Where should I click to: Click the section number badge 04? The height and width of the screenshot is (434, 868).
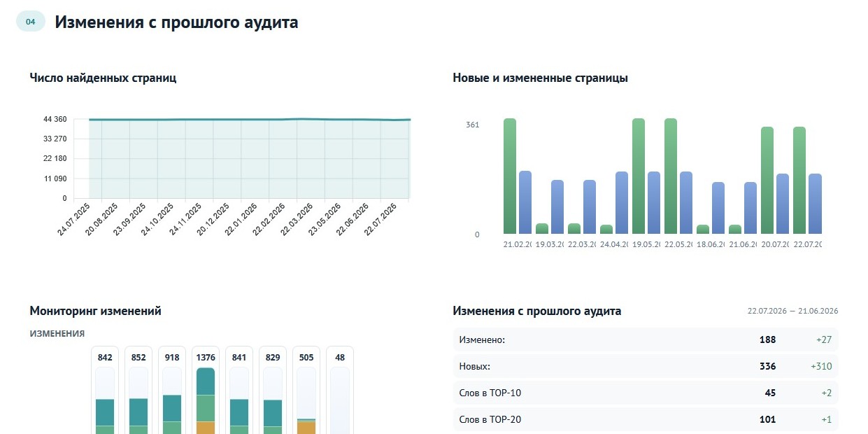31,22
